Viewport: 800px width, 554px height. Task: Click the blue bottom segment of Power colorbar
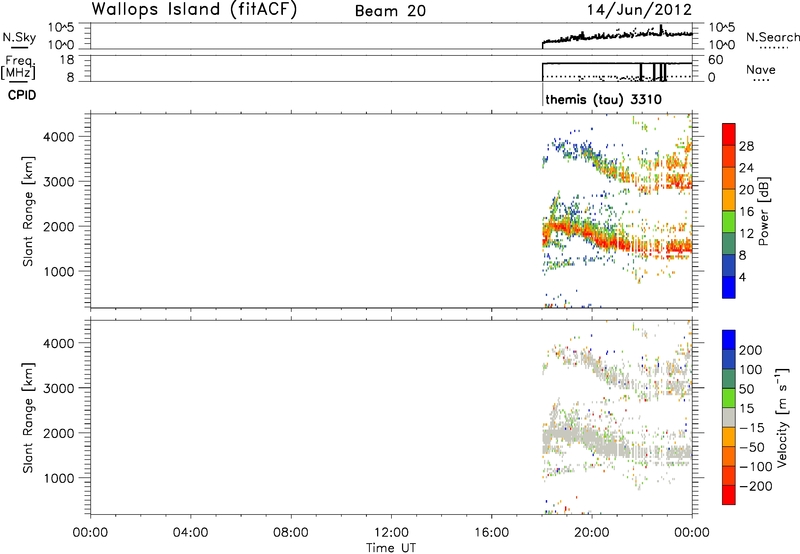(x=729, y=287)
